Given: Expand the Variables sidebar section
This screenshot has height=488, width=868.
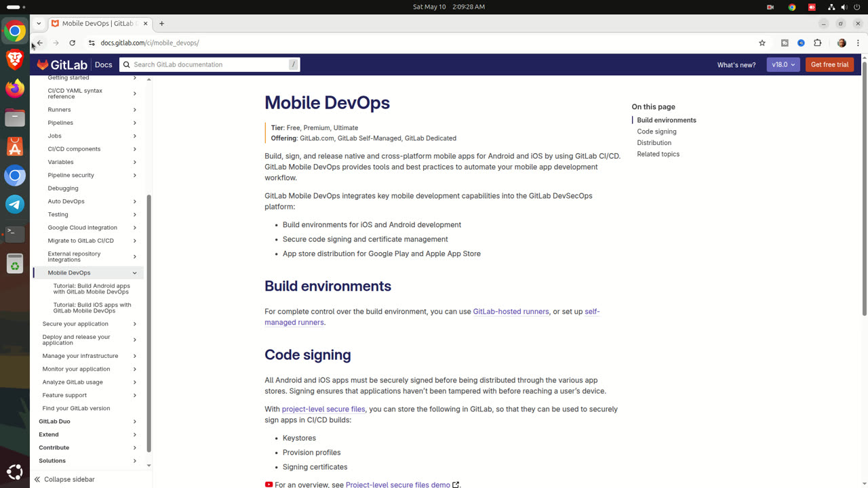Looking at the screenshot, I should 135,162.
